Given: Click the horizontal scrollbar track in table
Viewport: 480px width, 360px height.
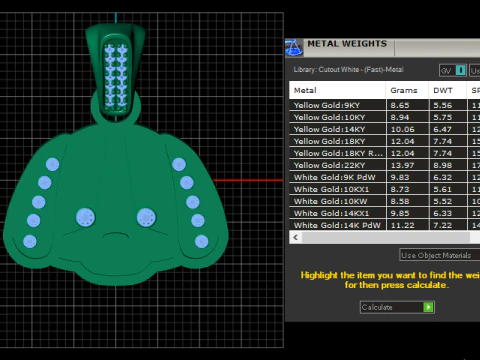Looking at the screenshot, I should (386, 238).
